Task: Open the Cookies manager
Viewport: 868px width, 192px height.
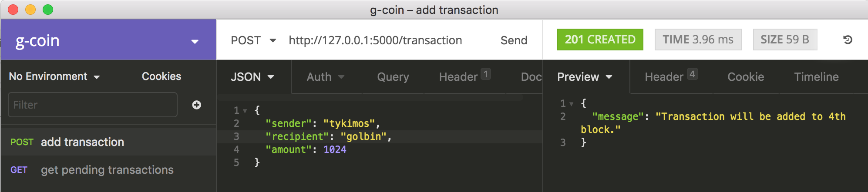Action: pyautogui.click(x=161, y=76)
